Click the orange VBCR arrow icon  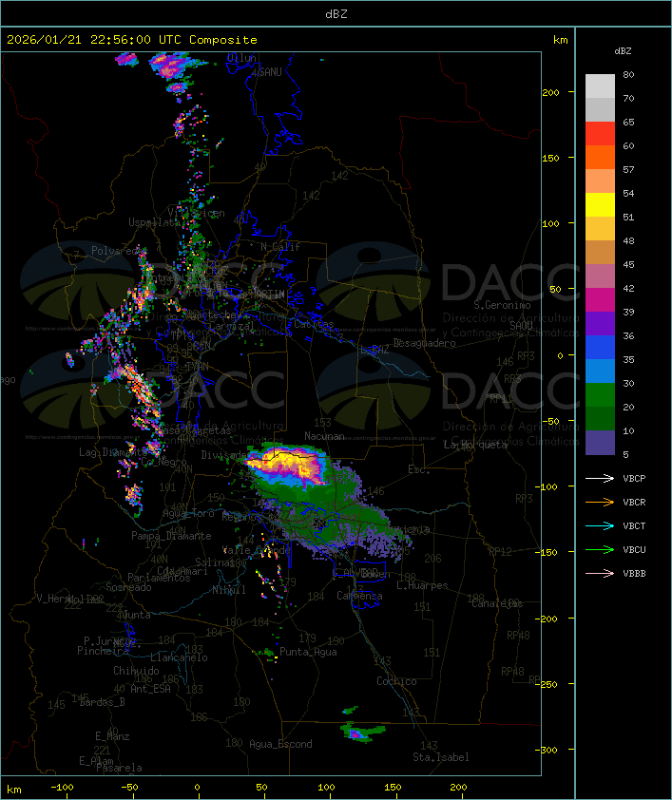(600, 502)
